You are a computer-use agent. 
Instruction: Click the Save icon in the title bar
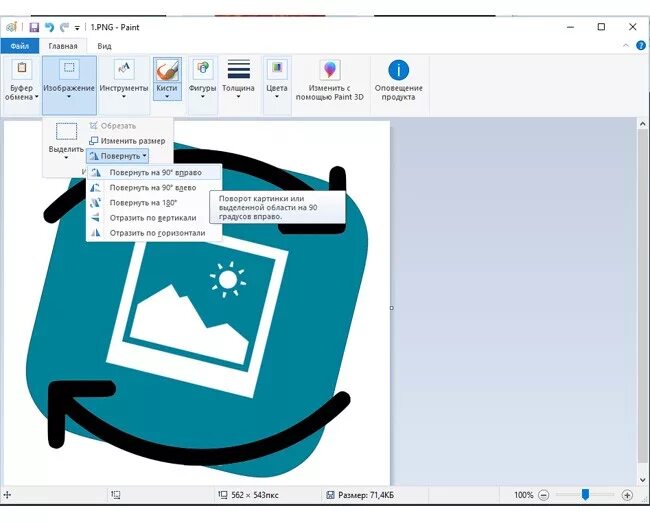click(x=34, y=27)
